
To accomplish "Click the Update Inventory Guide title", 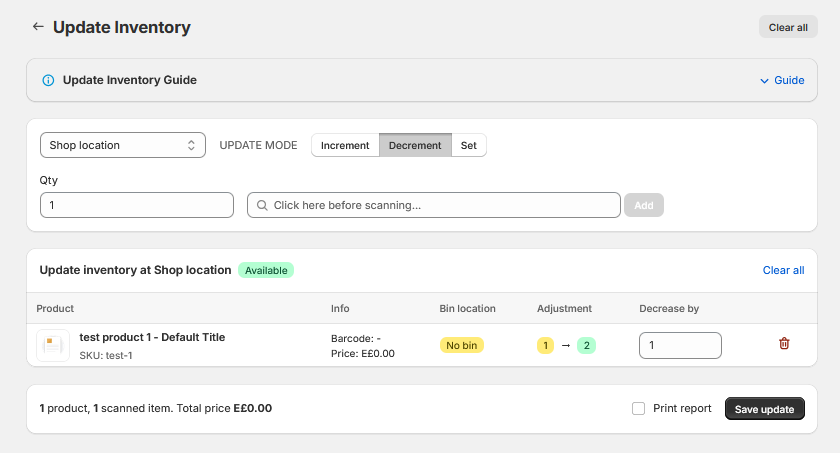I will tap(130, 80).
